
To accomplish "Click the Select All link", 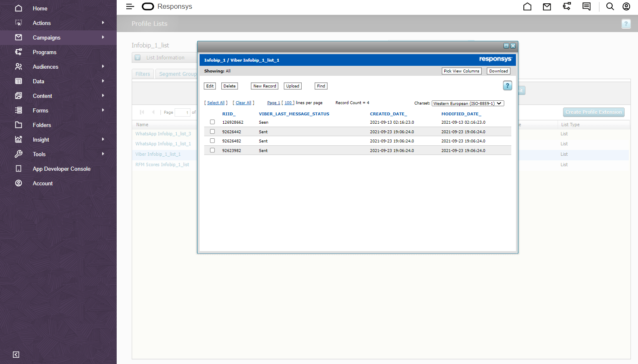I will tap(216, 103).
